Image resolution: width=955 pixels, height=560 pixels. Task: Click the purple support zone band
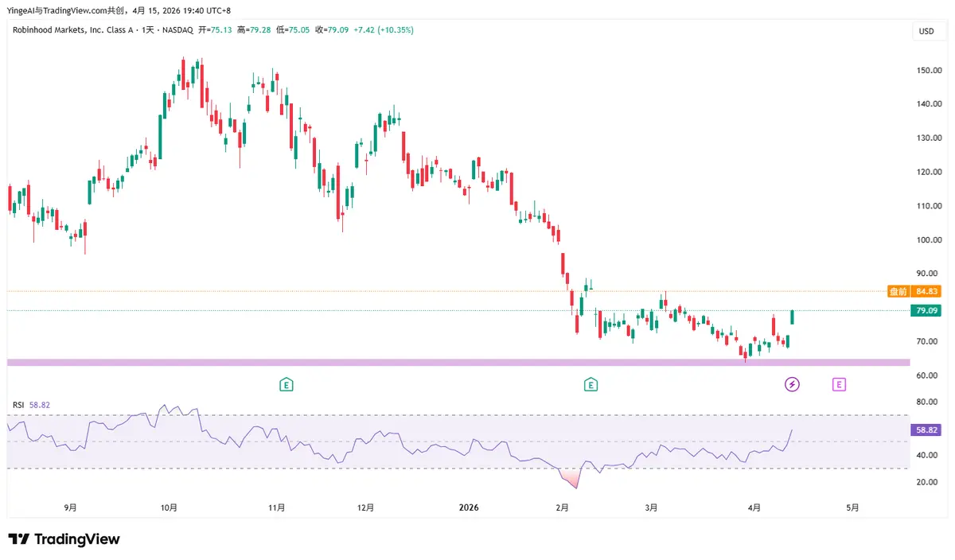point(458,362)
